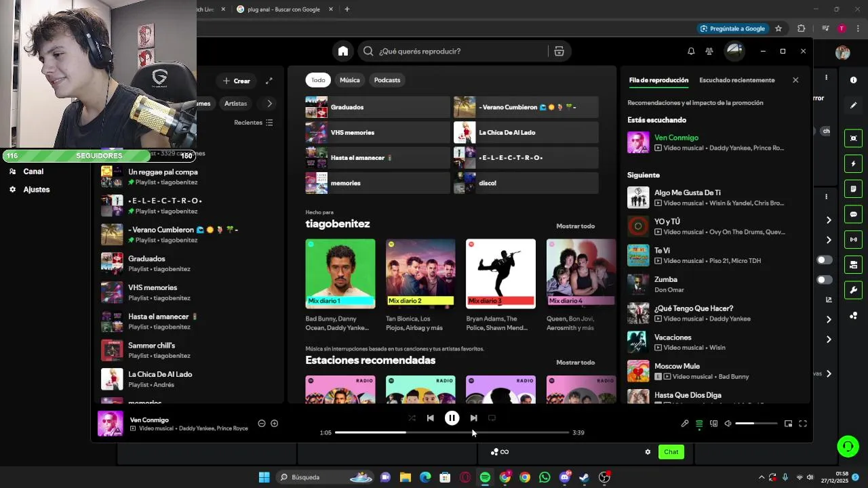Screen dimensions: 868x488
Task: Enter Spotify fullscreen mode
Action: pos(803,424)
